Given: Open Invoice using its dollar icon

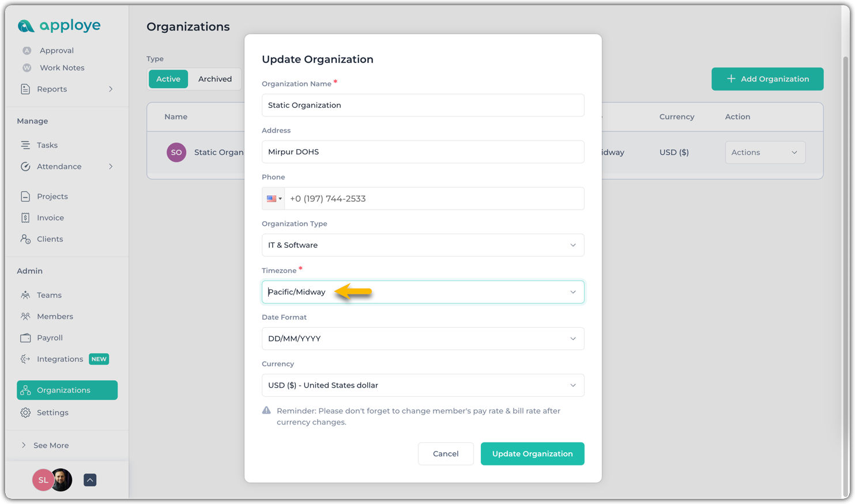Looking at the screenshot, I should (25, 218).
